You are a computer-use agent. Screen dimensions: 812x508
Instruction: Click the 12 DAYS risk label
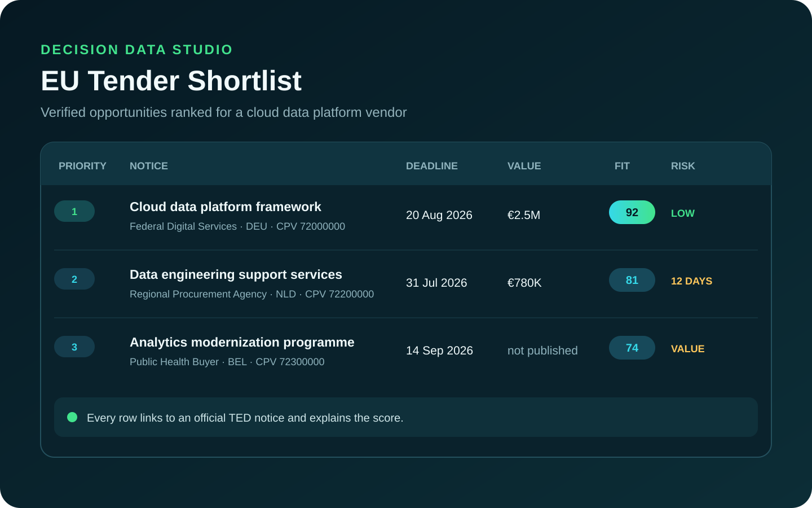tap(691, 281)
